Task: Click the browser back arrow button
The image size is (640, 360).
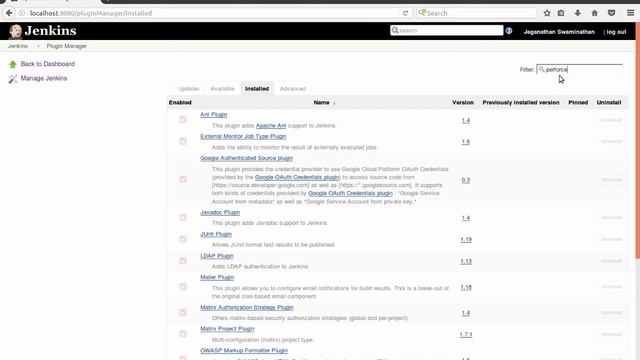Action: (x=9, y=13)
